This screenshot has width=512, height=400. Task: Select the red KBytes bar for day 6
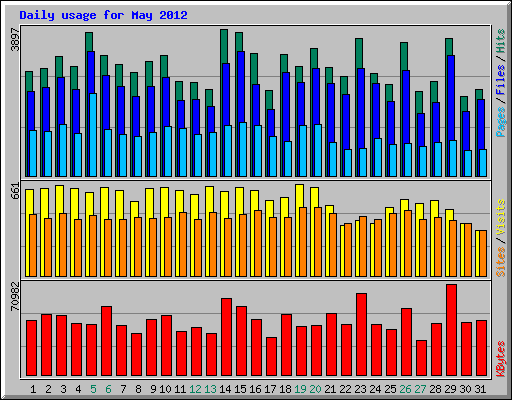tap(106, 341)
